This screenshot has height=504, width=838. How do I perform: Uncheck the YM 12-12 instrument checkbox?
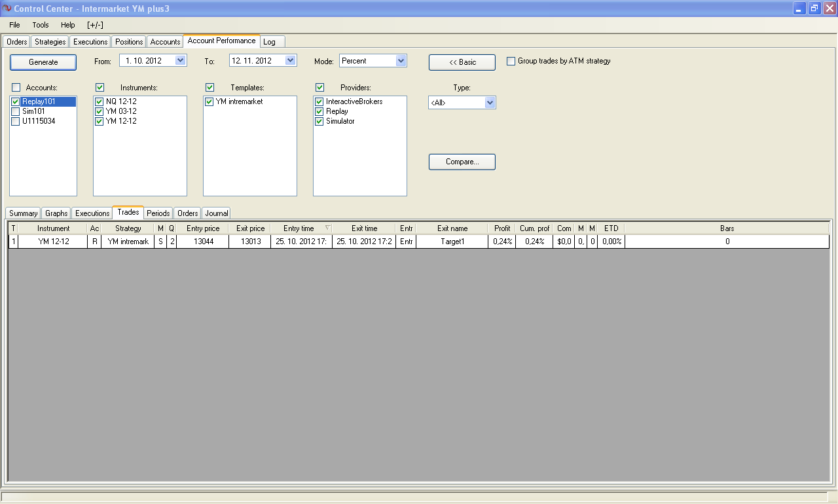coord(99,121)
